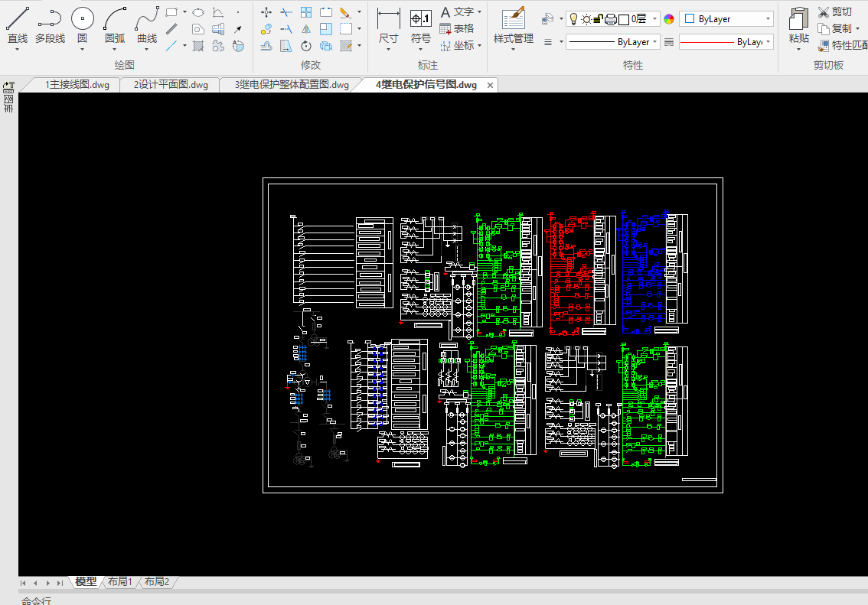The image size is (868, 605).
Task: Select the 曲线 (Curve) tool
Action: [147, 24]
